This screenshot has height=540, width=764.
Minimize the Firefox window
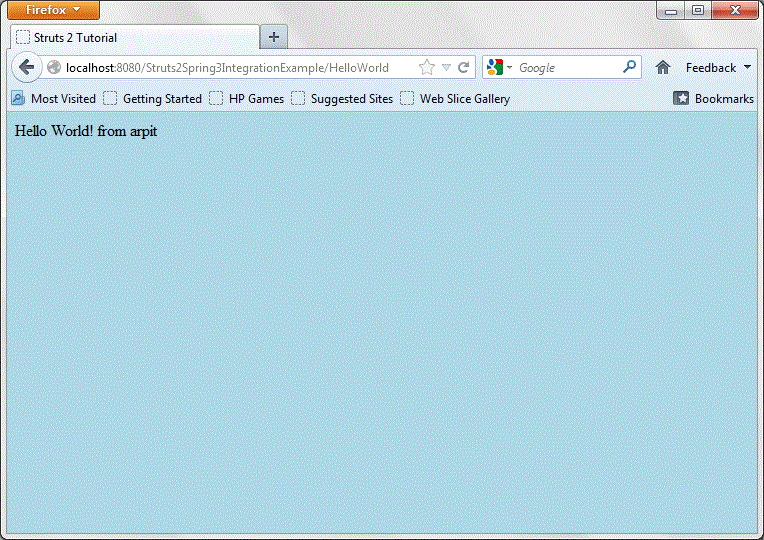[671, 10]
